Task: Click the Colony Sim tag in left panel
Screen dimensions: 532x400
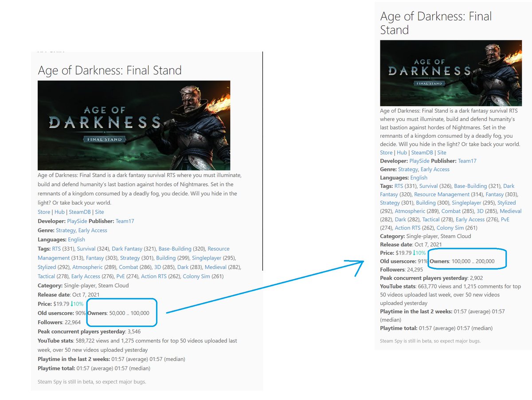Action: 197,276
